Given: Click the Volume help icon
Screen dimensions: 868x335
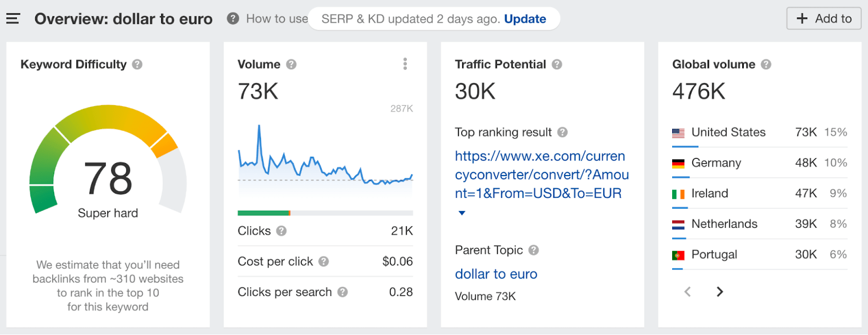Looking at the screenshot, I should point(291,64).
